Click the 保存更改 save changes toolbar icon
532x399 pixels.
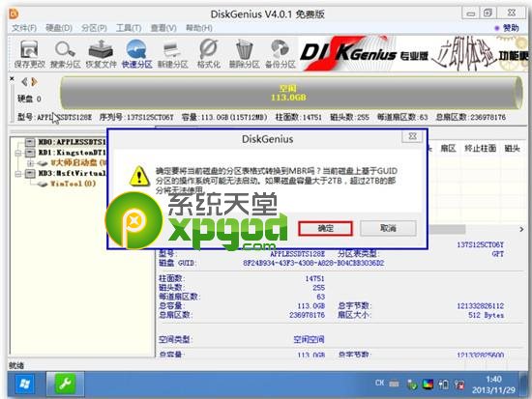[x=29, y=54]
